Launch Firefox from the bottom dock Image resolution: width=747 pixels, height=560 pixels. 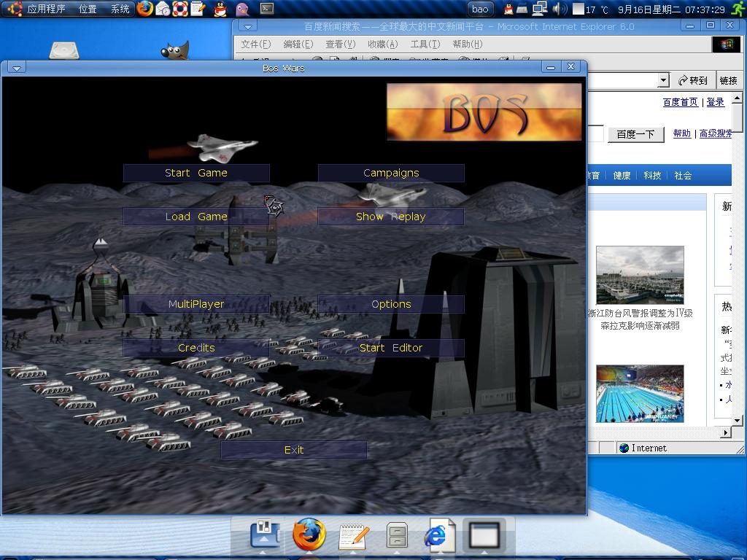(x=309, y=534)
